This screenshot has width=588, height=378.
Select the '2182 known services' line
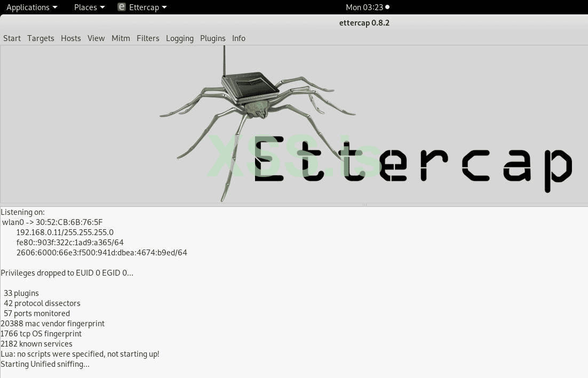36,343
